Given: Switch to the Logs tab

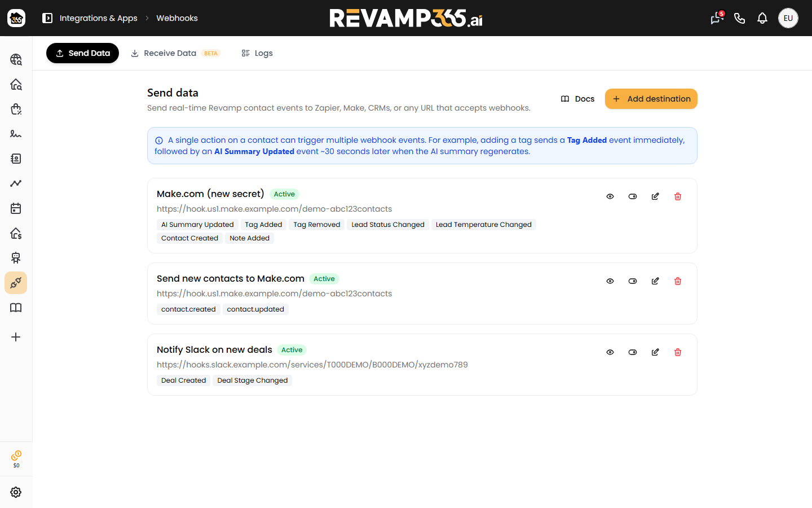Looking at the screenshot, I should [257, 53].
